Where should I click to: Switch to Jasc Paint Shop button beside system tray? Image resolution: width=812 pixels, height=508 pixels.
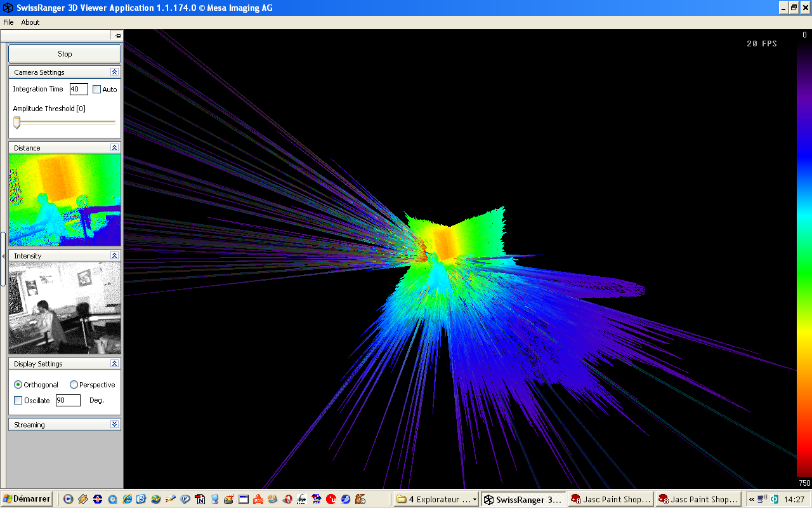[x=698, y=499]
